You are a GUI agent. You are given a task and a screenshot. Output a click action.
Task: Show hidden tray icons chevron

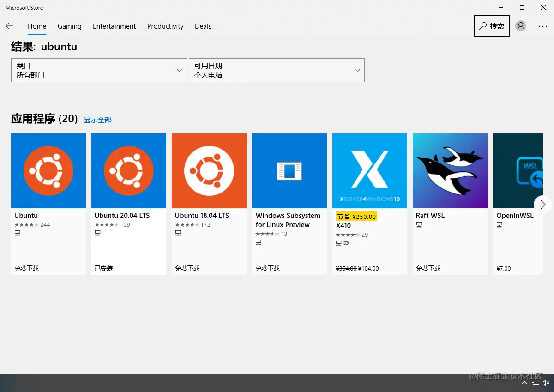click(524, 383)
